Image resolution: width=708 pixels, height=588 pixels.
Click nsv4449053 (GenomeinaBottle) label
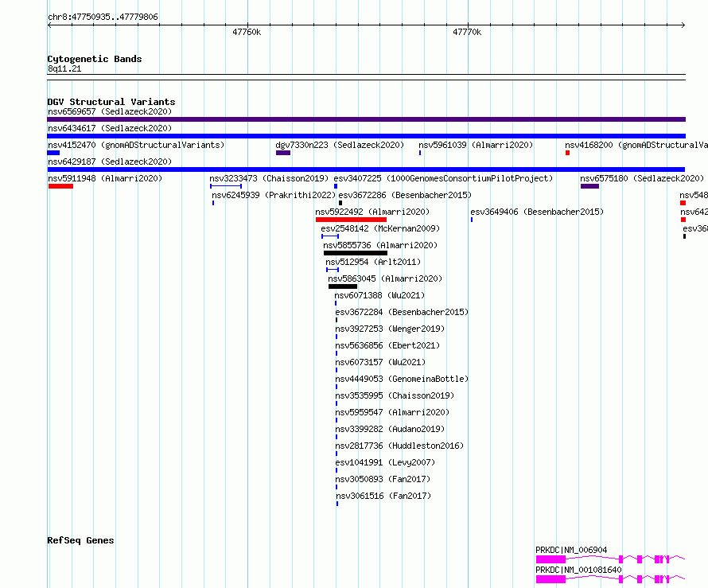402,379
